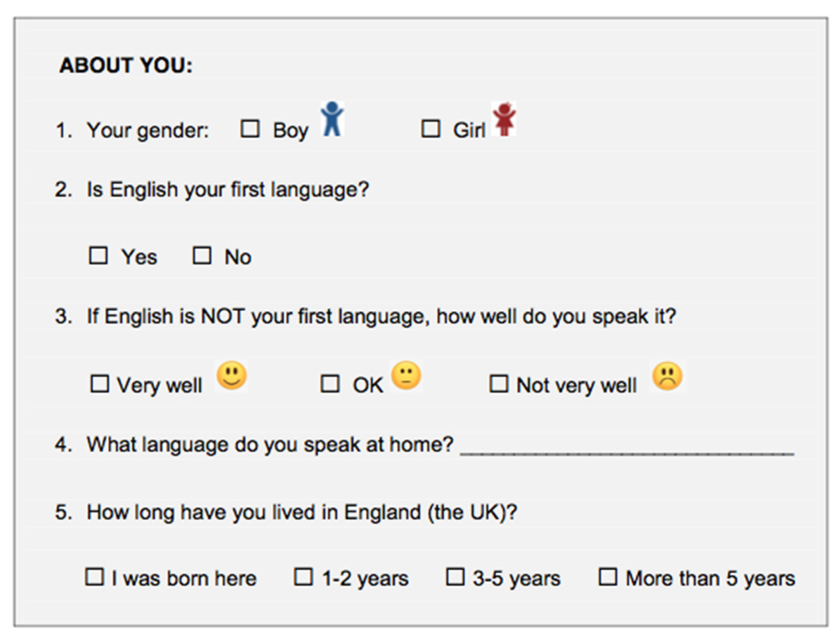Select the Very well checkbox
Screen dimensions: 840x643
tap(100, 384)
